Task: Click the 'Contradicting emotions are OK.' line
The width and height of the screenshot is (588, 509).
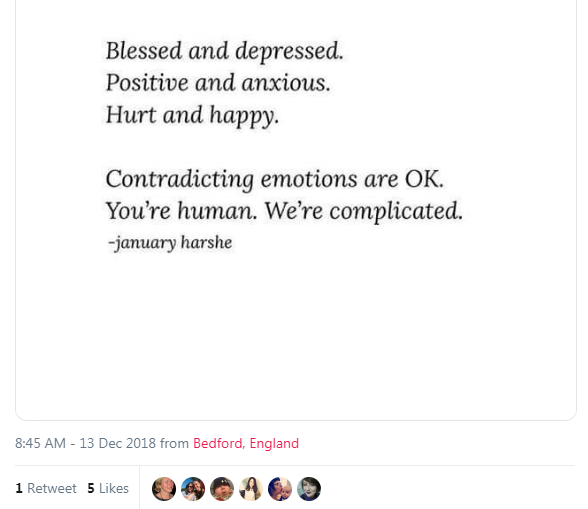Action: point(274,179)
